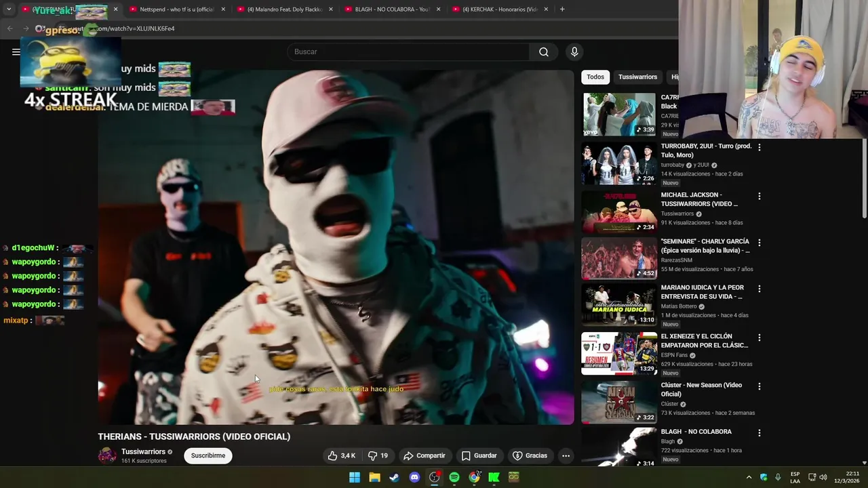Click the Gracias thanks button
This screenshot has height=488, width=868.
point(530,455)
